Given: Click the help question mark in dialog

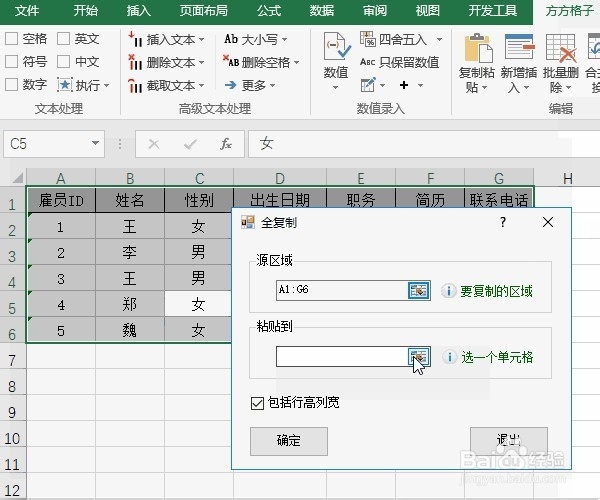Looking at the screenshot, I should tap(503, 222).
